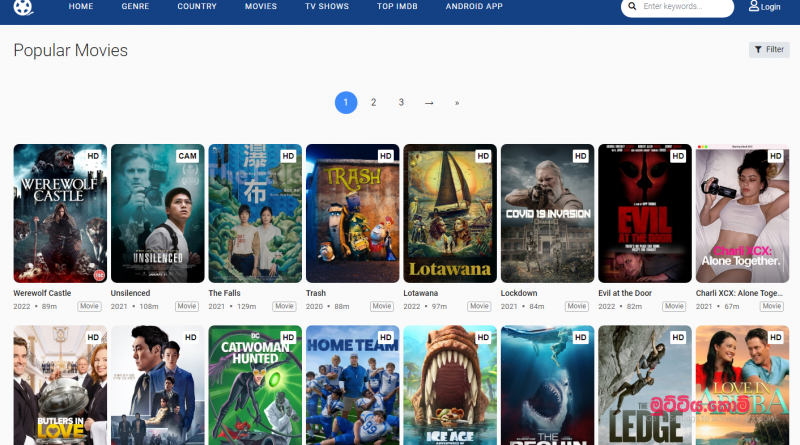The image size is (800, 445).
Task: Open the HOME menu item
Action: [x=81, y=7]
